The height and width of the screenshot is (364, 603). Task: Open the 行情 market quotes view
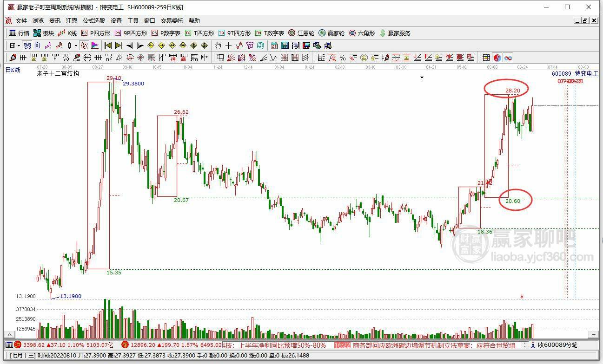tap(19, 33)
